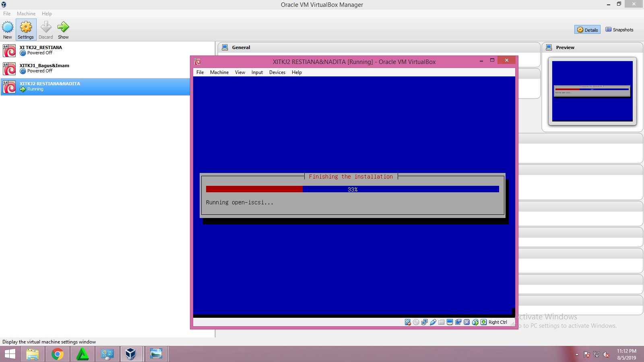
Task: Click video capture indicator in VM status bar
Action: pyautogui.click(x=458, y=322)
